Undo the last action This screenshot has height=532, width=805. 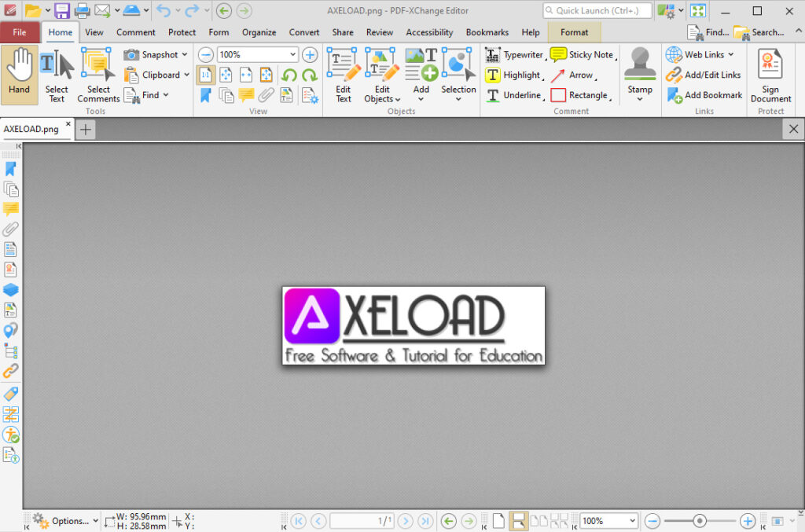point(163,10)
